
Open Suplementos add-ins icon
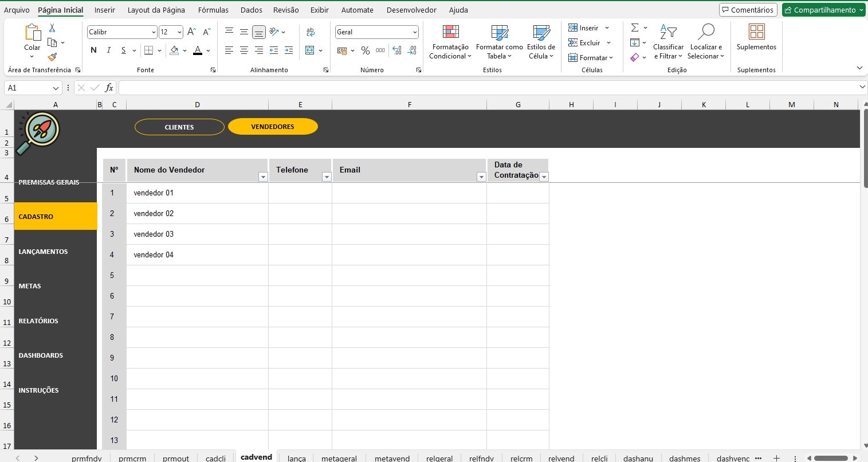coord(757,32)
